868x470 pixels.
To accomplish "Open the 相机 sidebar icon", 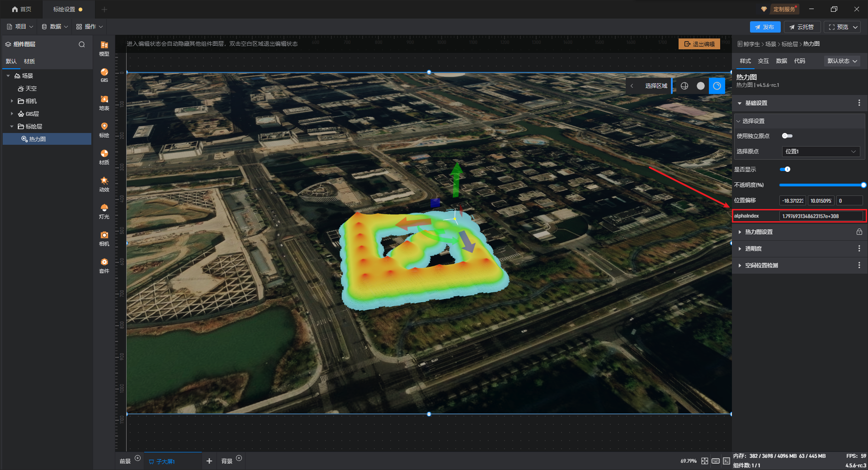I will click(x=104, y=238).
